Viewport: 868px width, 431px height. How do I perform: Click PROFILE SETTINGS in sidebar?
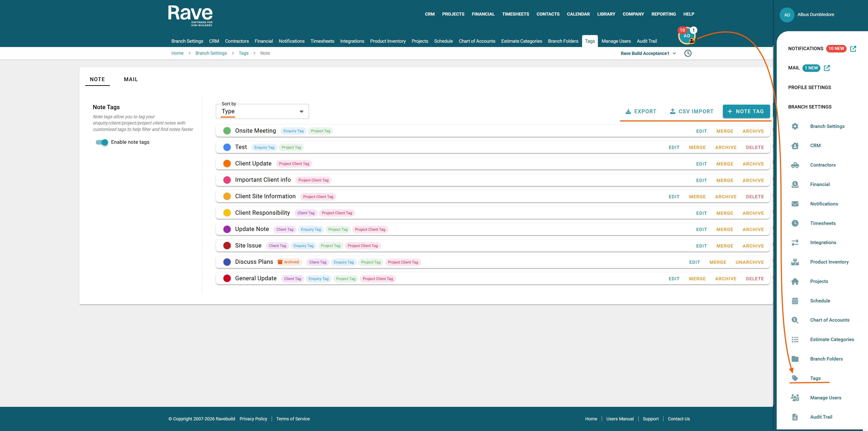coord(809,88)
